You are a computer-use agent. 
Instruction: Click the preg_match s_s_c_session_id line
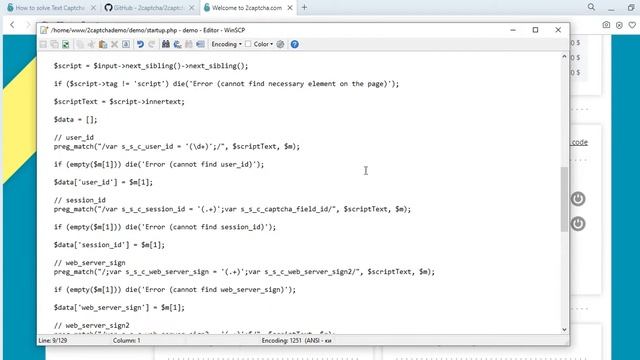(x=232, y=209)
